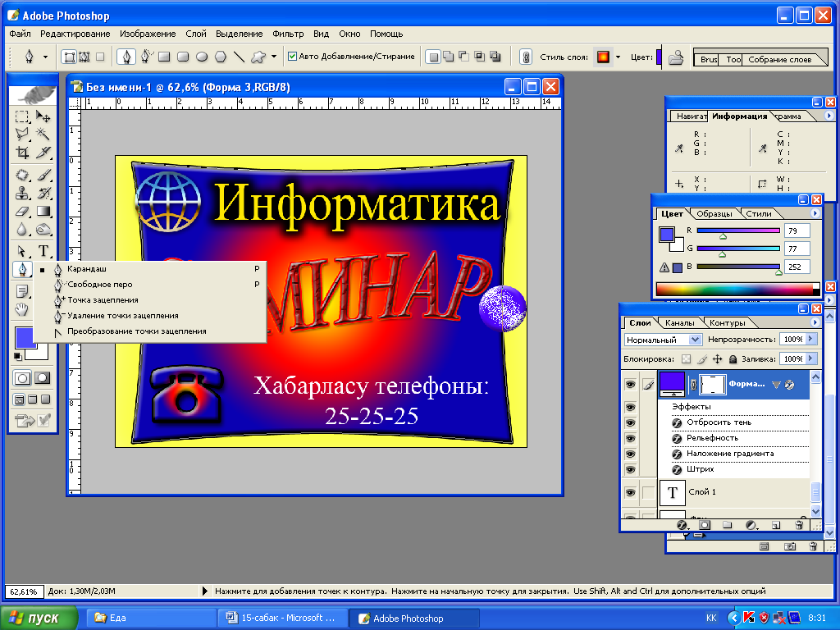Hide the Форма layer eye icon

[631, 384]
